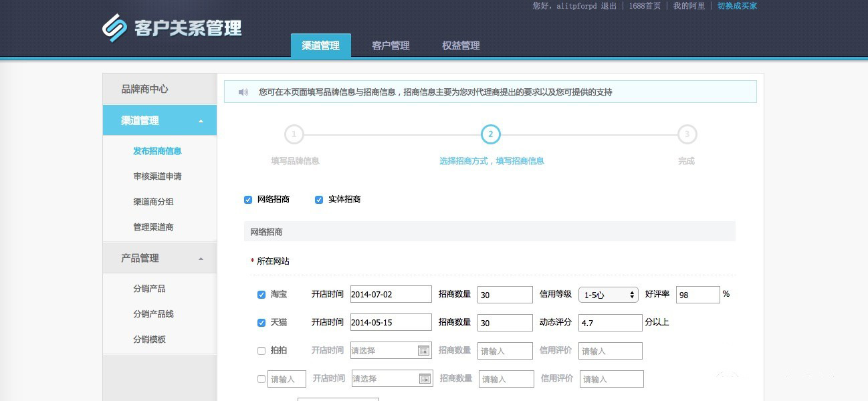Open 审核渠道申请 in the sidebar
This screenshot has height=401, width=868.
coord(157,176)
